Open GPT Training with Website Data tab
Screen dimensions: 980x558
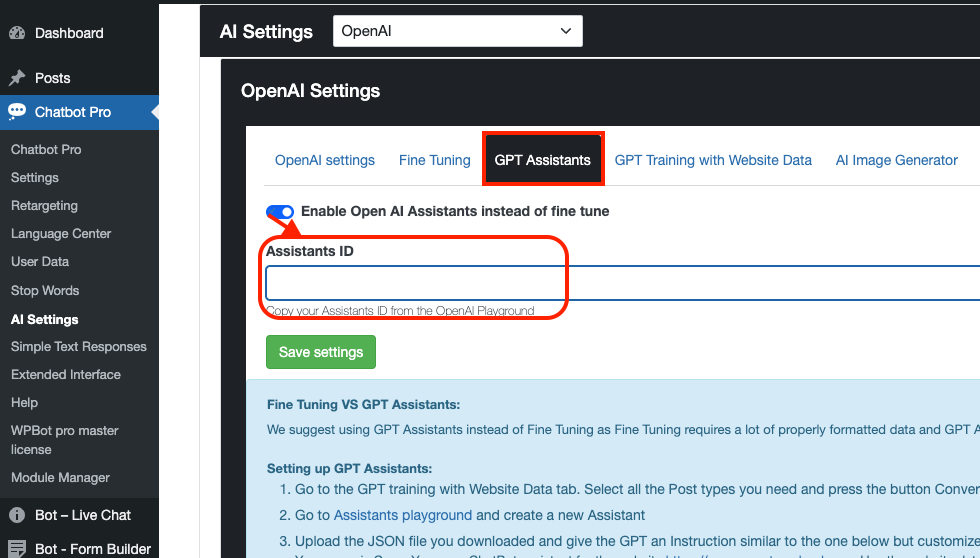tap(713, 160)
